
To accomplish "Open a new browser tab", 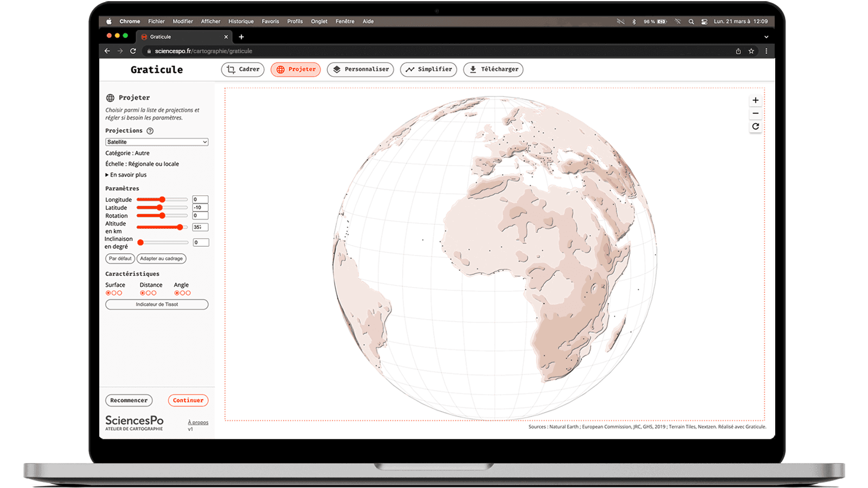I will (241, 37).
